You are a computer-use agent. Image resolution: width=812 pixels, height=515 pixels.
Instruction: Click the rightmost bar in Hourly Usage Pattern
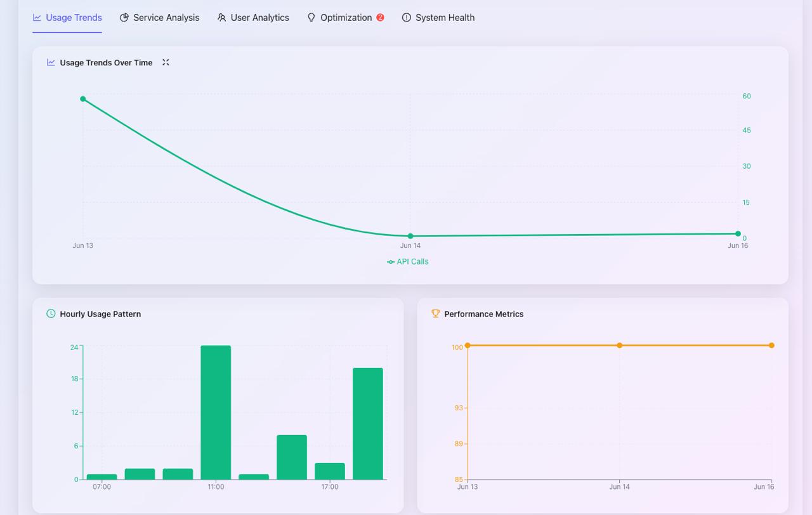click(368, 424)
